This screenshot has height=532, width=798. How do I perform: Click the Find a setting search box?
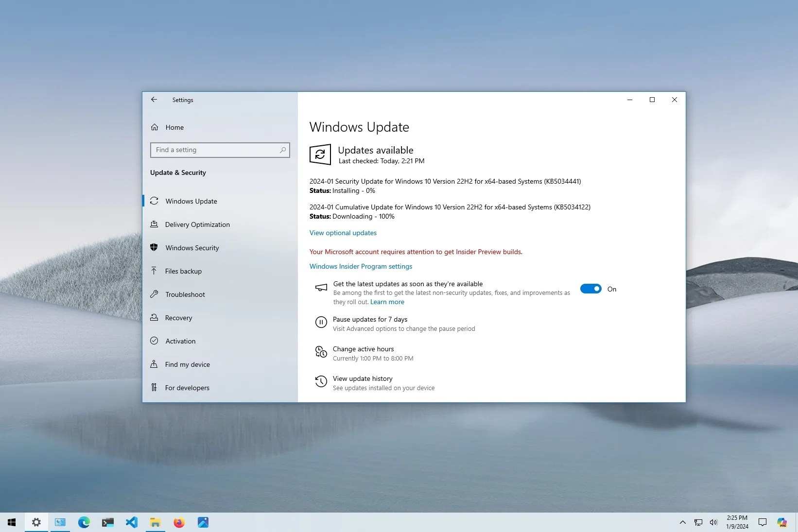tap(220, 150)
